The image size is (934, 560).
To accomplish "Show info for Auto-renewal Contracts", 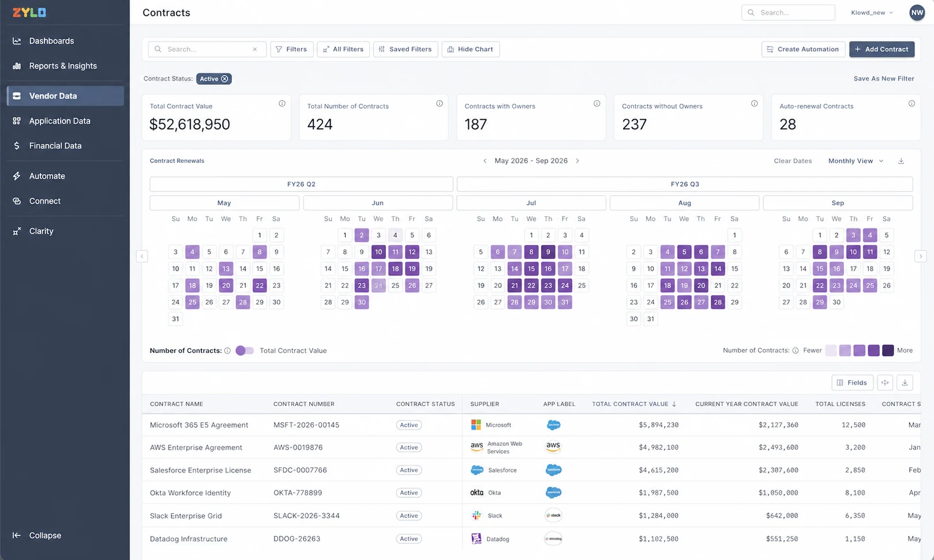I will tap(912, 104).
